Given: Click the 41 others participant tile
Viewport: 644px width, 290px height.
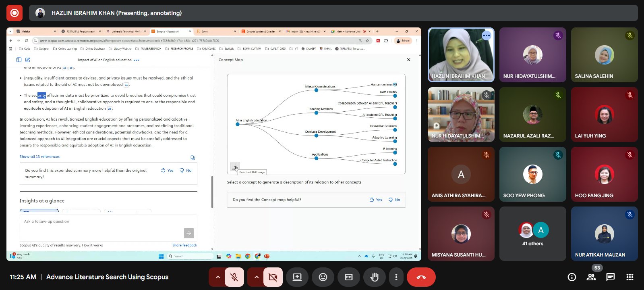Looking at the screenshot, I should pos(532,234).
